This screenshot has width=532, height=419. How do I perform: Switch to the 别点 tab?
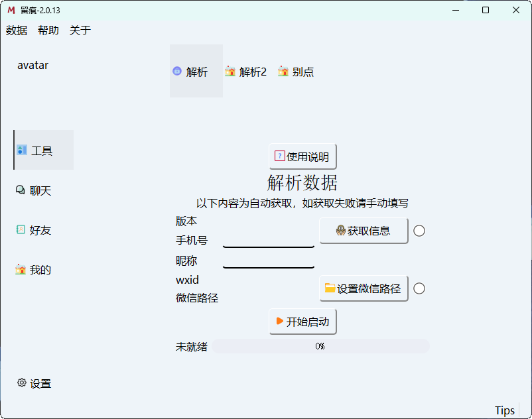click(x=296, y=72)
